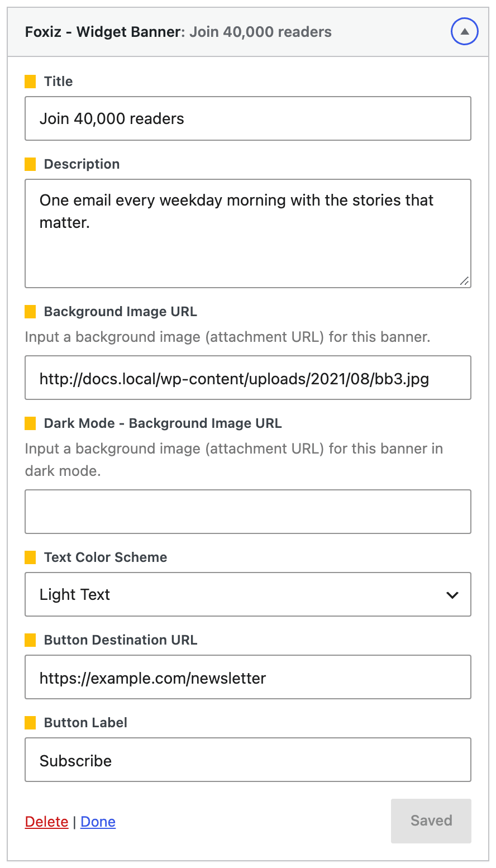The height and width of the screenshot is (868, 496).
Task: Open the Text Color Scheme dropdown
Action: [248, 594]
